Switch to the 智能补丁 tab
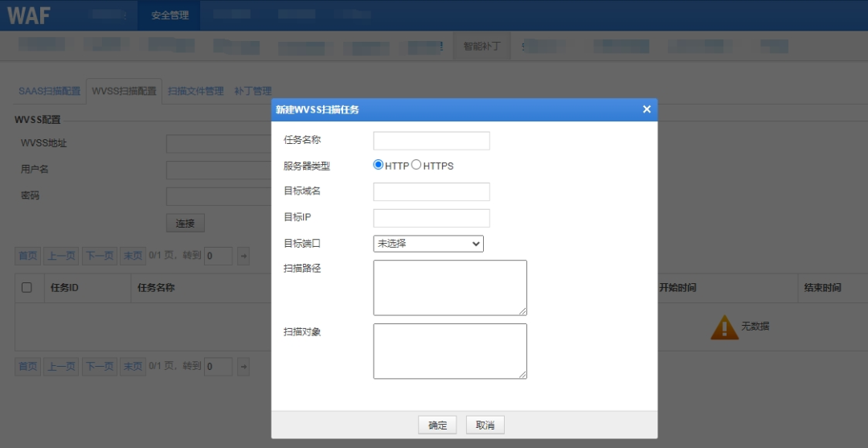This screenshot has height=448, width=868. (x=481, y=46)
